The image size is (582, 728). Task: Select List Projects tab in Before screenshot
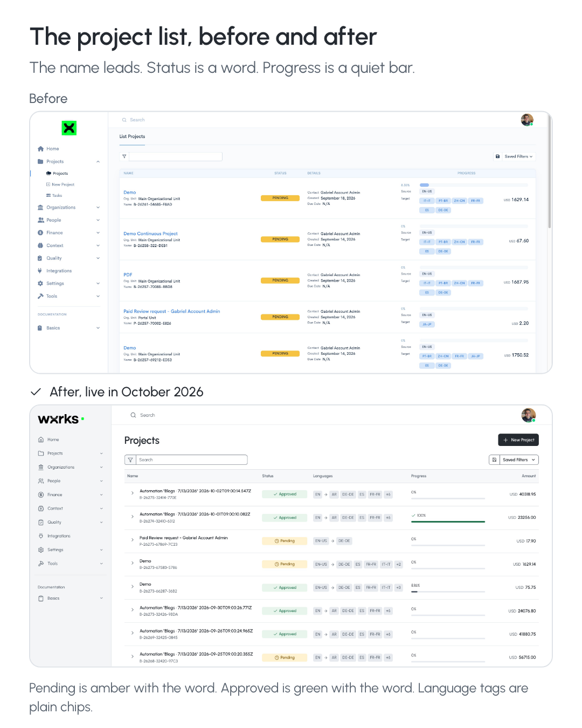pos(132,136)
